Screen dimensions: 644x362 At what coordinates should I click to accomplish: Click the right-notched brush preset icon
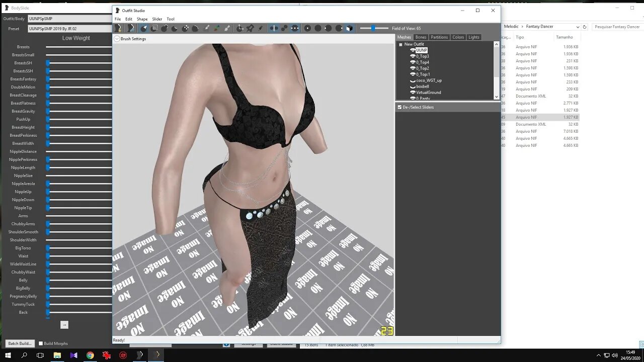[339, 28]
